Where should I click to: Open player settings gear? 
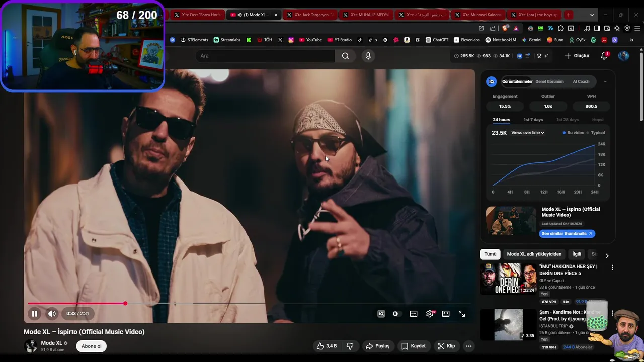(430, 314)
